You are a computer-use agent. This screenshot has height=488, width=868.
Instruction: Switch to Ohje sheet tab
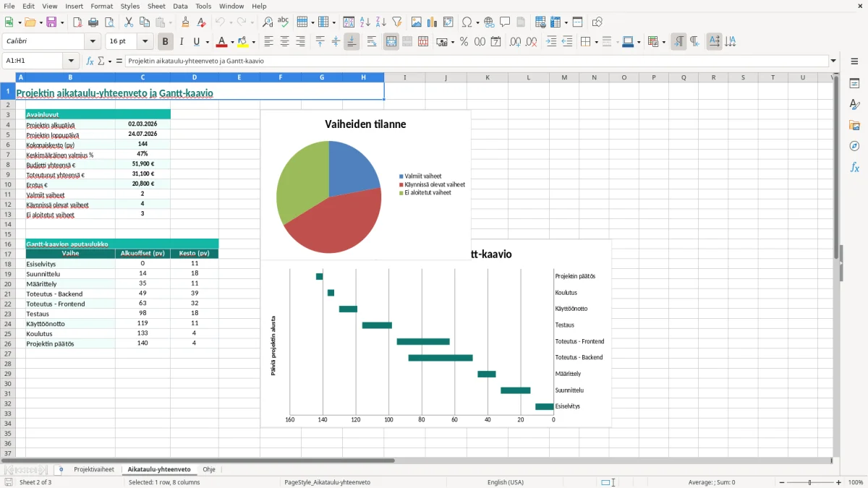(209, 469)
